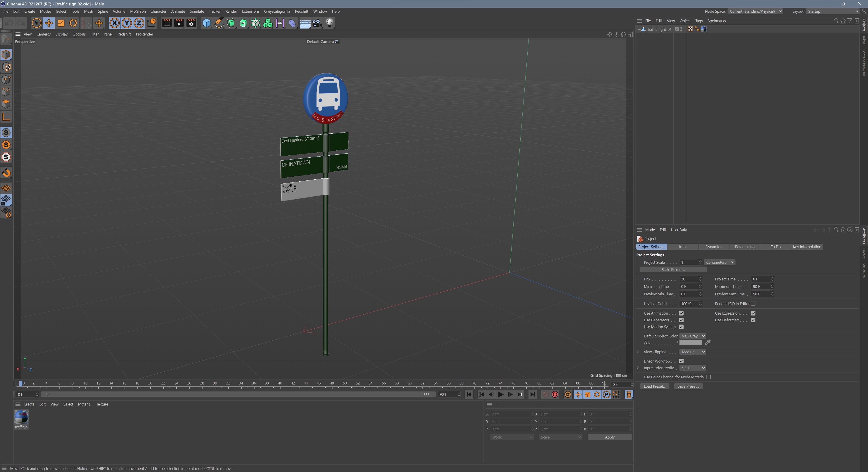Open Edit Render Settings icon
Screen dimensions: 868x472
point(191,23)
